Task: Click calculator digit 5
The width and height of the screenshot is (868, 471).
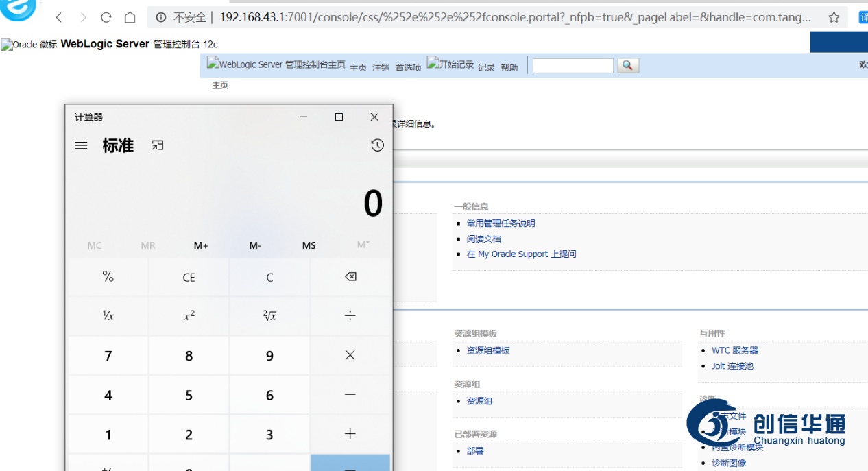Action: coord(189,395)
